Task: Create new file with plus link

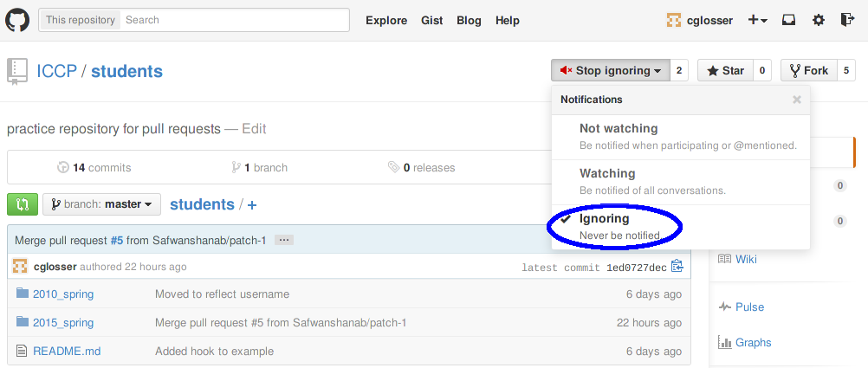Action: point(252,204)
